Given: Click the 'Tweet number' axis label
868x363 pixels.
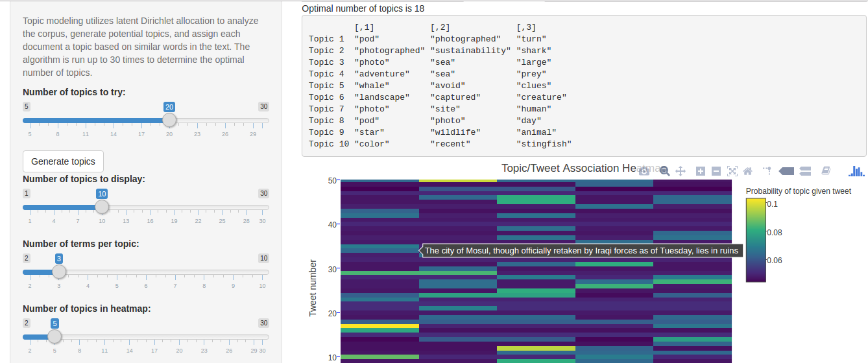Looking at the screenshot, I should coord(313,288).
